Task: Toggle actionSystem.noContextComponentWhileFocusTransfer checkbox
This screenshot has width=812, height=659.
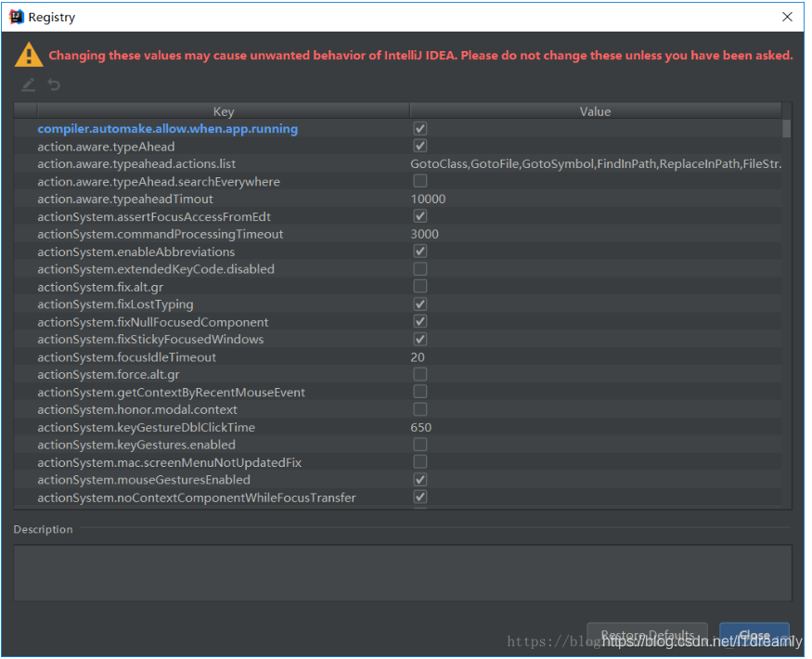Action: point(420,497)
